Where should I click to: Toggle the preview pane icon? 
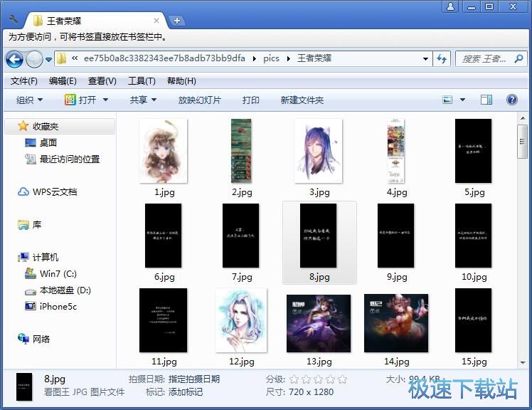[x=486, y=100]
